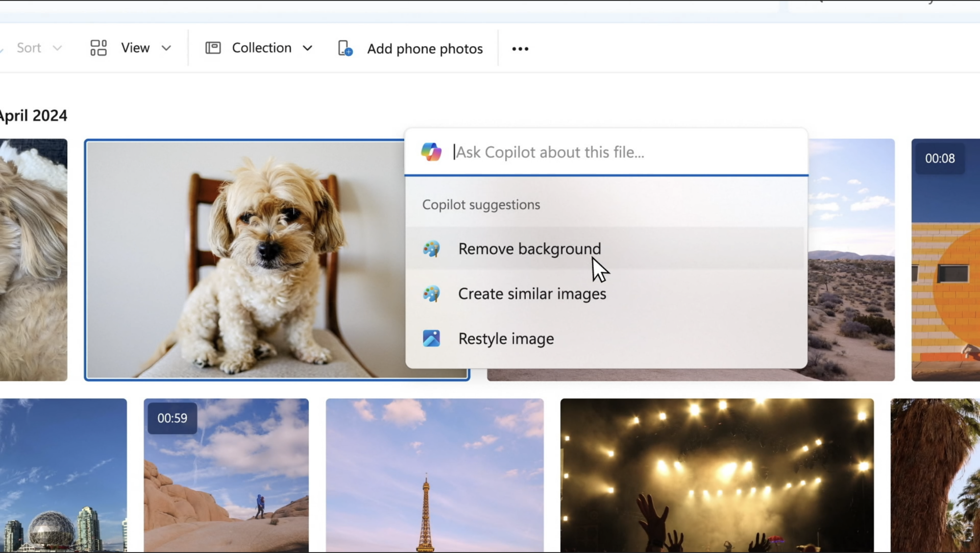Click the View options icon

[98, 48]
